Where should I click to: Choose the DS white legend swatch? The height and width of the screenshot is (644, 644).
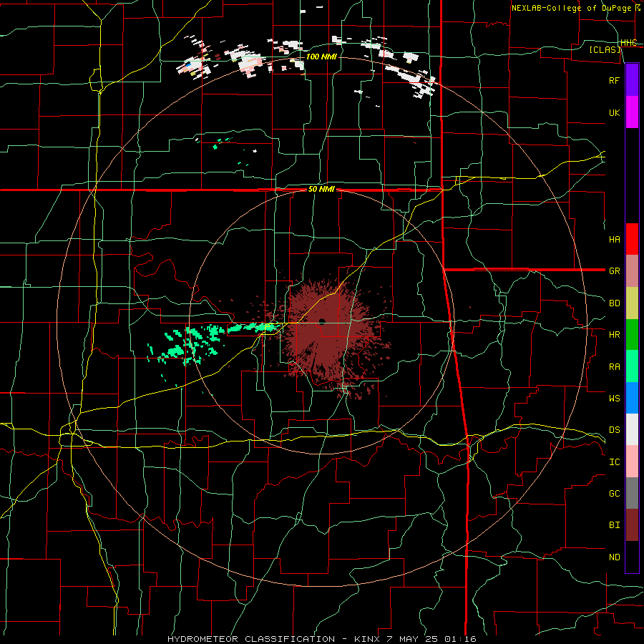click(x=632, y=429)
